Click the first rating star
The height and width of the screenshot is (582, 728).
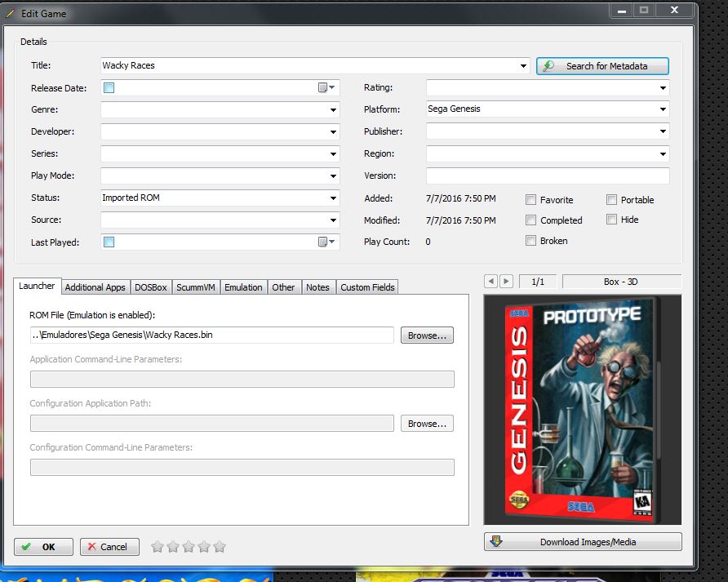click(x=158, y=547)
